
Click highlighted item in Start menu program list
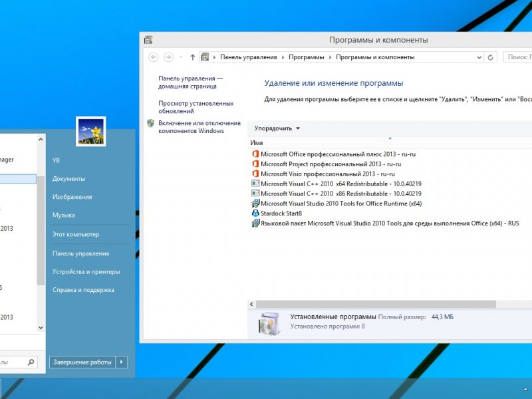18,179
